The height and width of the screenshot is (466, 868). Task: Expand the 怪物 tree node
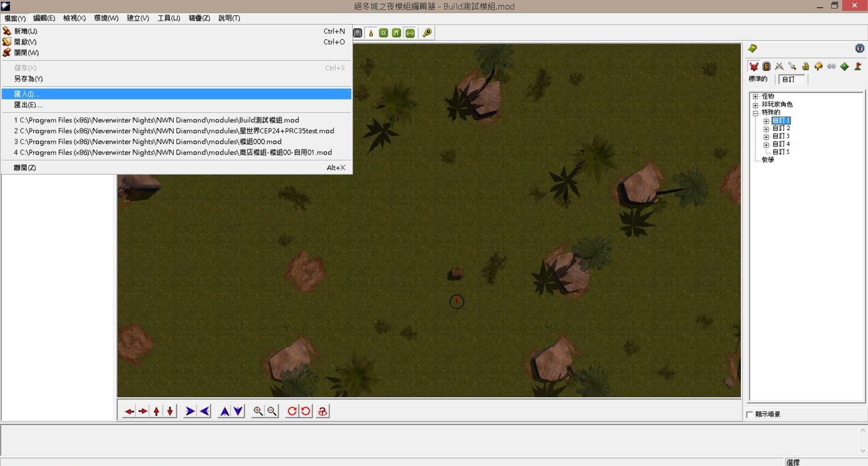(x=755, y=96)
